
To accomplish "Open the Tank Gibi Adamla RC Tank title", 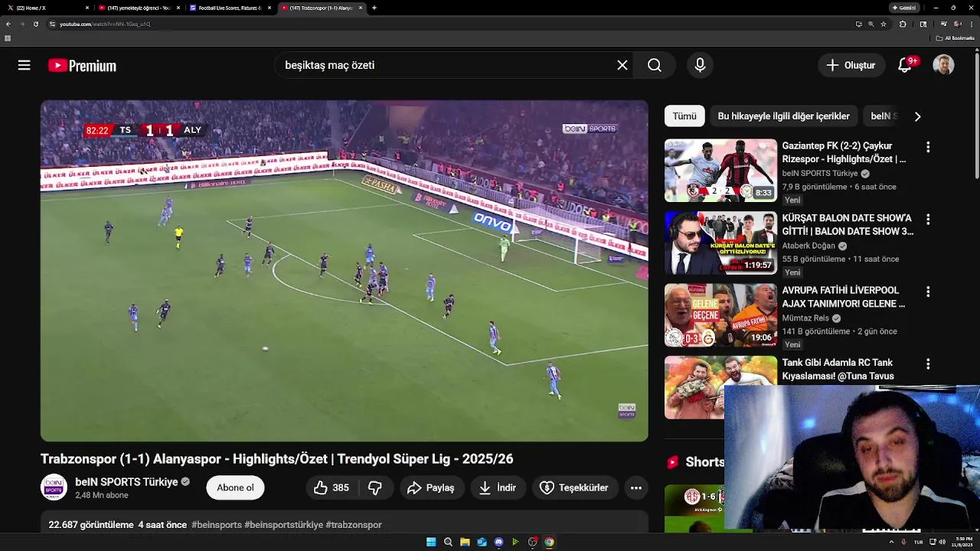I will (838, 370).
